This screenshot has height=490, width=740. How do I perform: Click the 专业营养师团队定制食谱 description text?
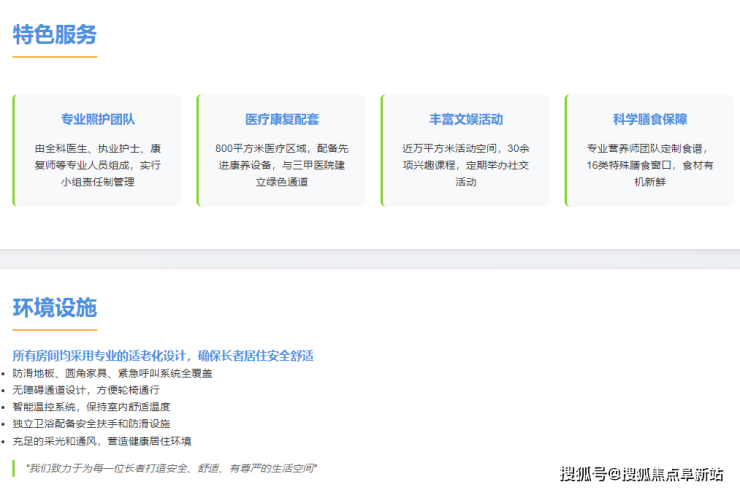click(x=650, y=165)
